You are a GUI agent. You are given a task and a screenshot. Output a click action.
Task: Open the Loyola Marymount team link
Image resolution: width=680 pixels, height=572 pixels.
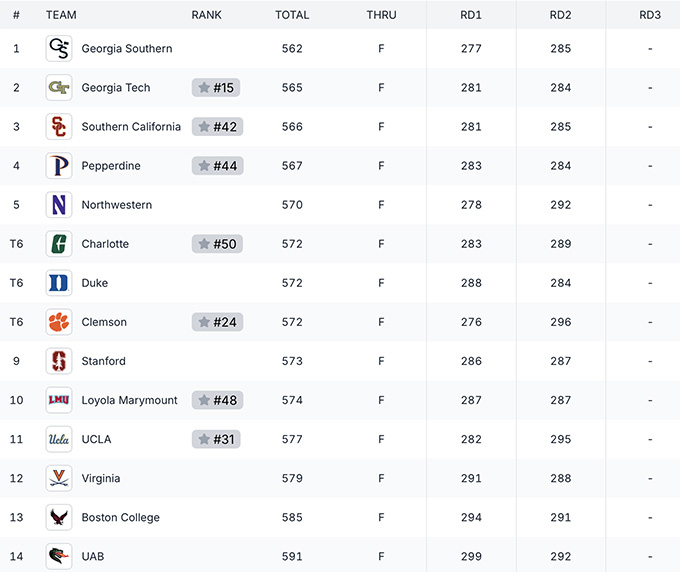tap(129, 400)
